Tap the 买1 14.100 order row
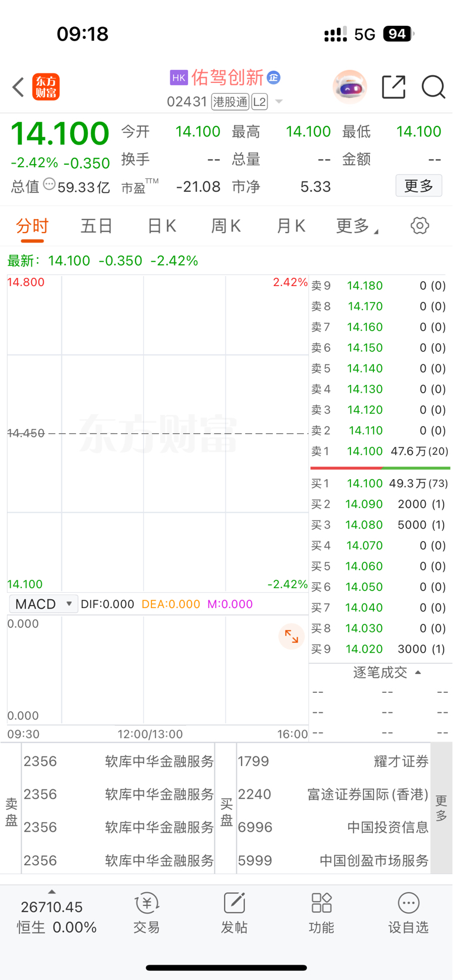Image resolution: width=453 pixels, height=980 pixels. click(x=380, y=483)
